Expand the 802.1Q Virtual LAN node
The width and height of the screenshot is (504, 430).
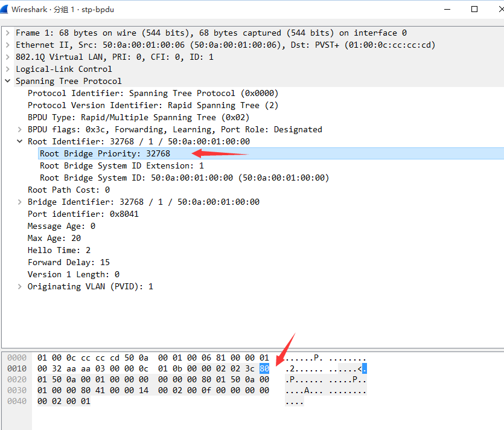[x=7, y=57]
